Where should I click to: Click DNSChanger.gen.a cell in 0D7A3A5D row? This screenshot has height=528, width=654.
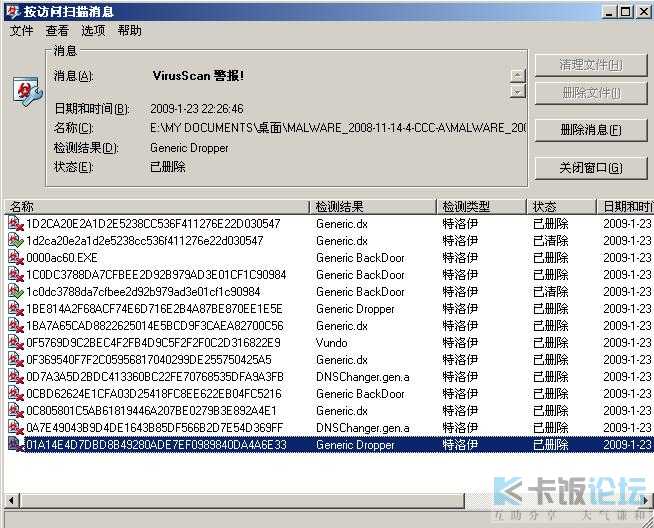(x=363, y=377)
